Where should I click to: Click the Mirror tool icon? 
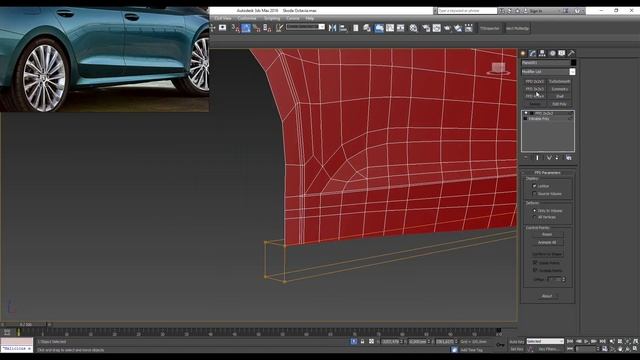point(332,28)
